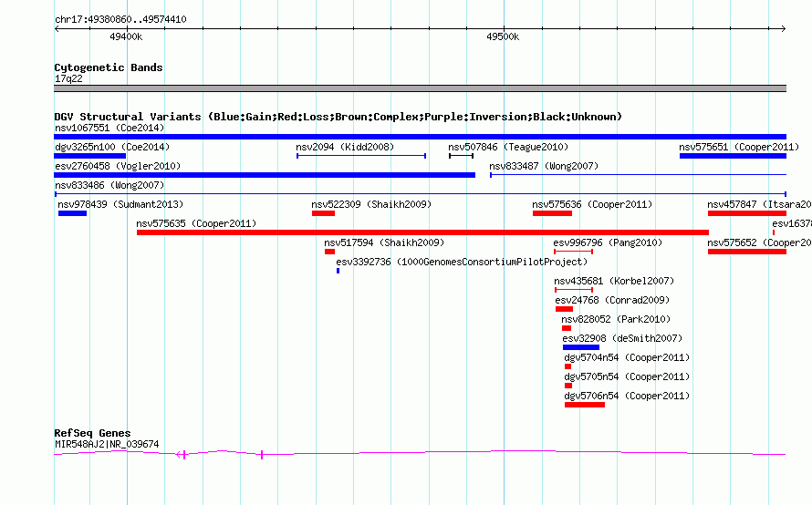812x505 pixels.
Task: Select the red nsv522309 loss bar
Action: pyautogui.click(x=323, y=213)
